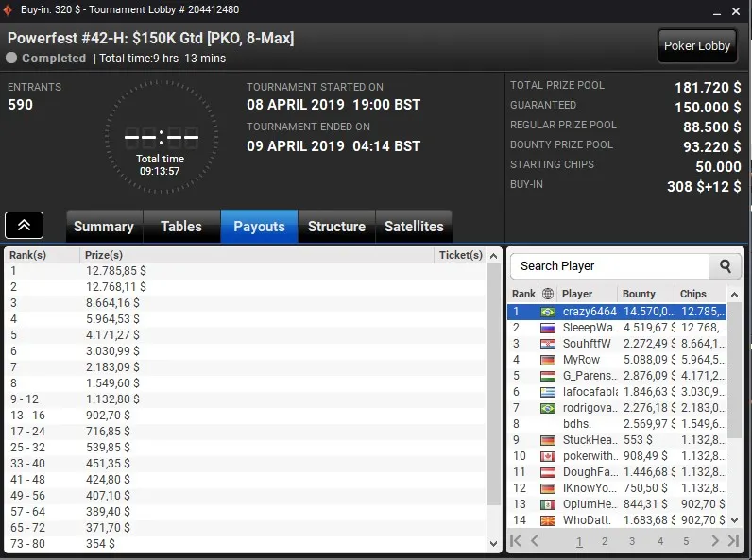
Task: Open the Summary tab
Action: tap(104, 227)
